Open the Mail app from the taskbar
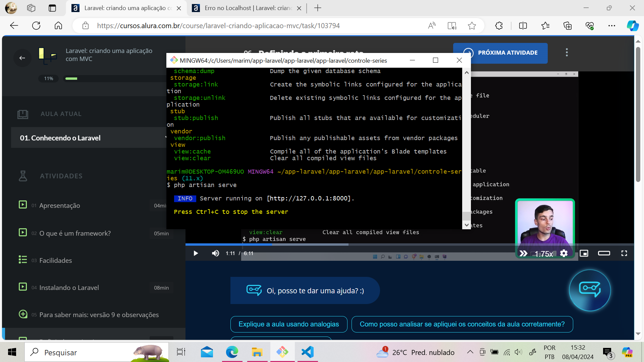This screenshot has height=362, width=644. (207, 352)
